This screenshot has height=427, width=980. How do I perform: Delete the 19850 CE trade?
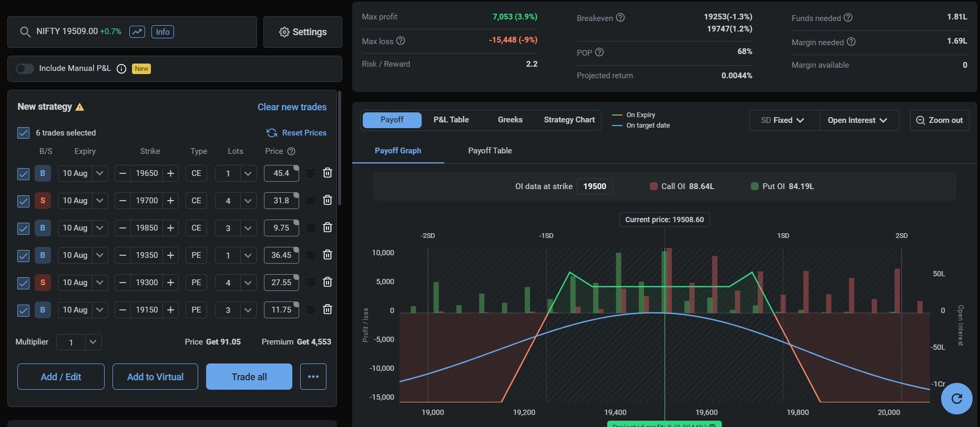(x=328, y=227)
